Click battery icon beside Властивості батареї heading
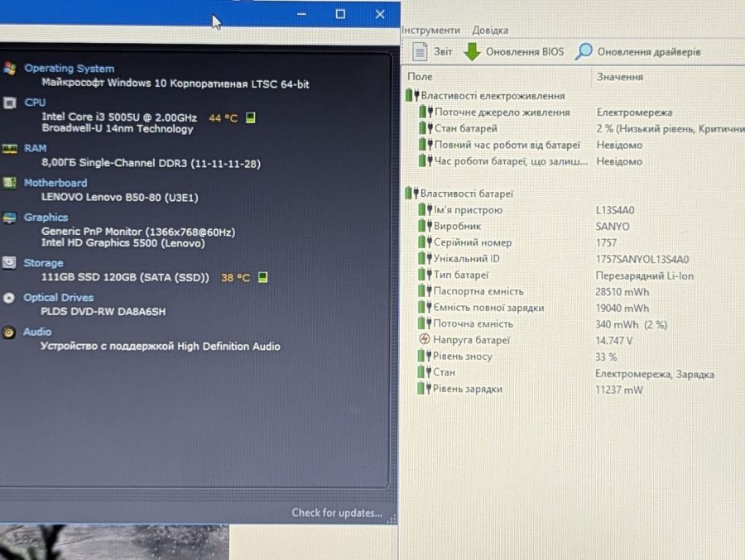The width and height of the screenshot is (745, 560). coord(411,193)
